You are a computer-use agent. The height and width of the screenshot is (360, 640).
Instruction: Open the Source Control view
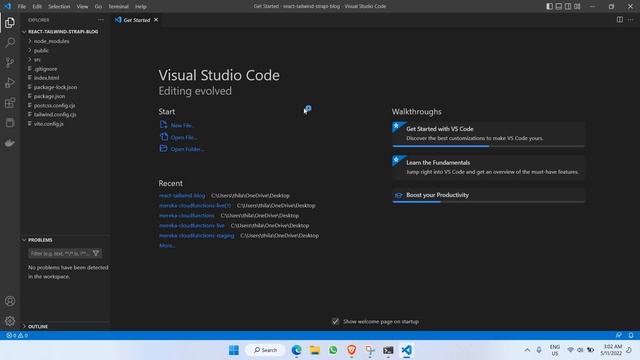10,62
